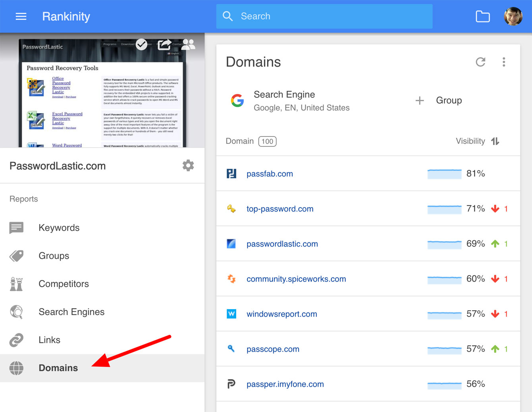The image size is (532, 412).
Task: Refresh the Domains report
Action: point(480,62)
